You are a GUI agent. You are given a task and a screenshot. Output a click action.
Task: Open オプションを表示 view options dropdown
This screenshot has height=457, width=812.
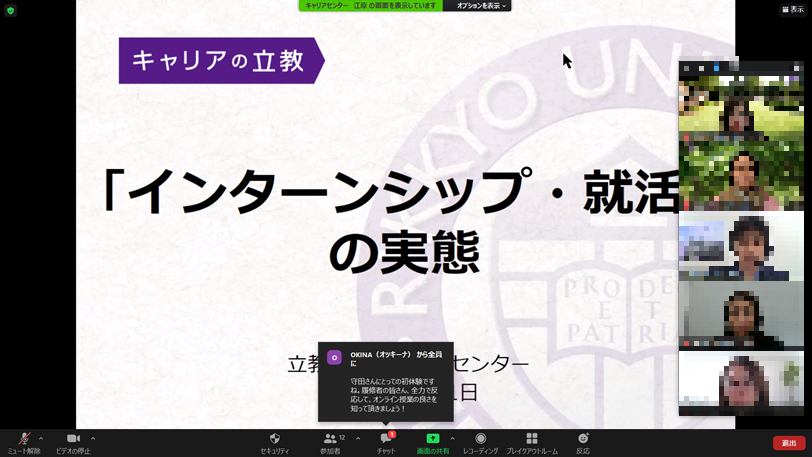click(x=480, y=6)
